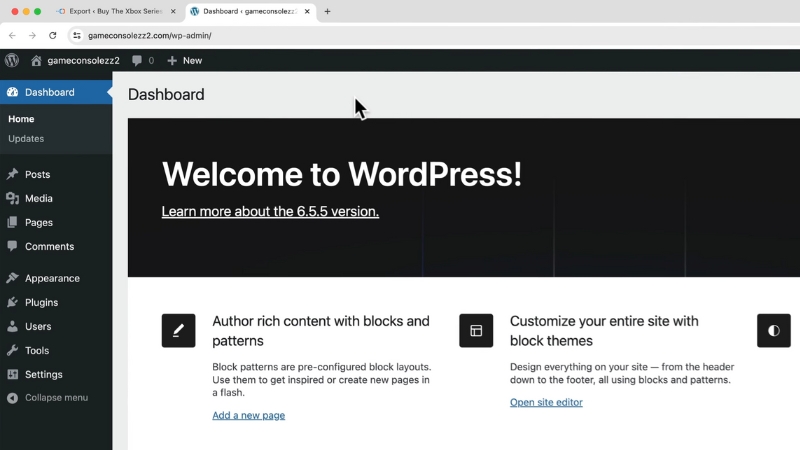Close the Dashboard browser tab

pyautogui.click(x=307, y=11)
